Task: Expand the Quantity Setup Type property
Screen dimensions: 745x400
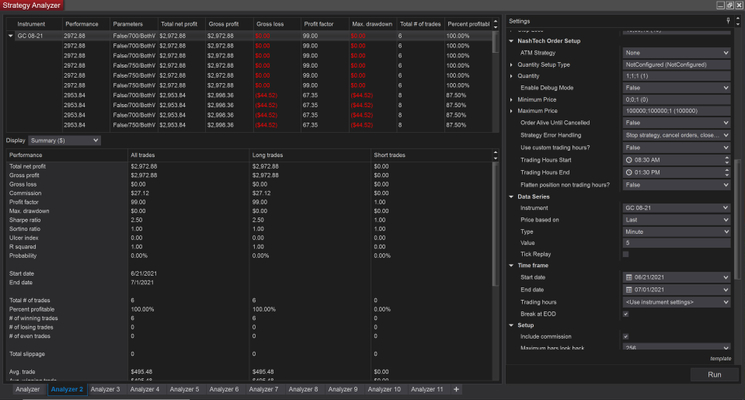Action: (x=513, y=63)
